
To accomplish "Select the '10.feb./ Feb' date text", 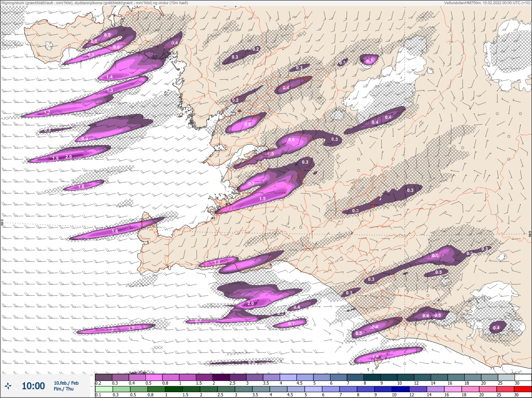I will click(x=66, y=383).
